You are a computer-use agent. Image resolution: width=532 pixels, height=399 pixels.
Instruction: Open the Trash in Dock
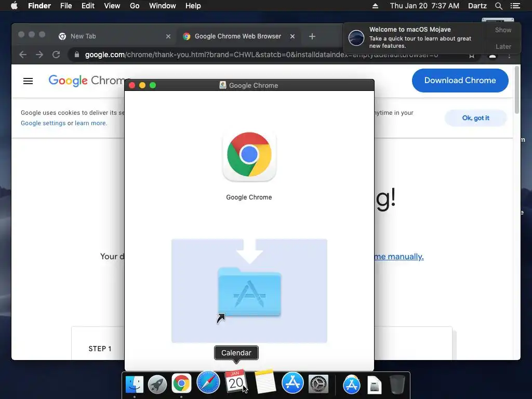397,384
